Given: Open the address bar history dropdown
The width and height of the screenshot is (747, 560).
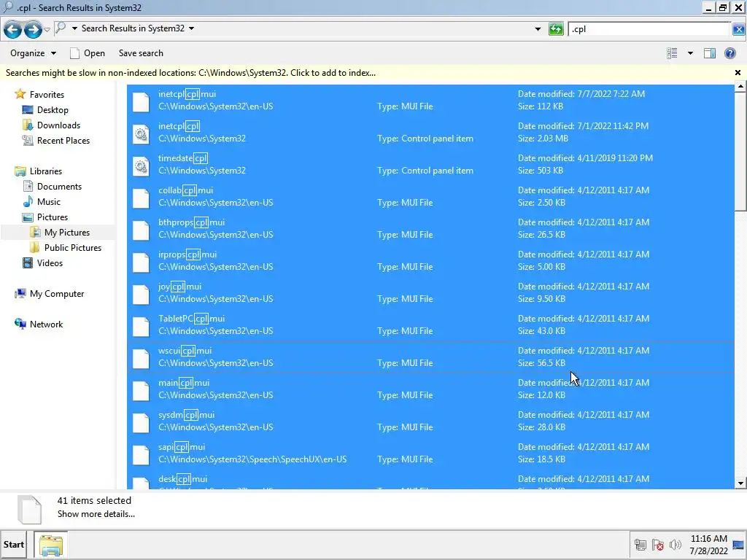Looking at the screenshot, I should click(538, 29).
